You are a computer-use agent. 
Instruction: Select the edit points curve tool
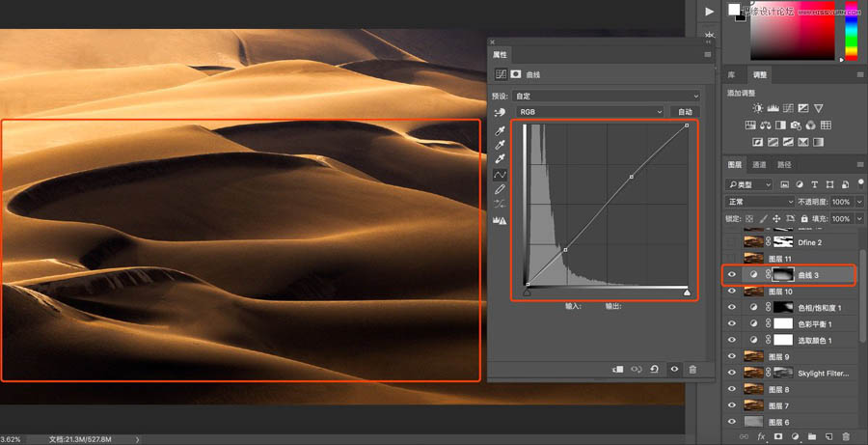pos(500,175)
